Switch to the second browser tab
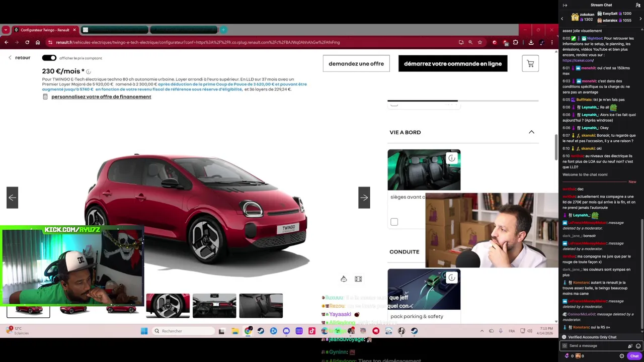 pyautogui.click(x=115, y=30)
